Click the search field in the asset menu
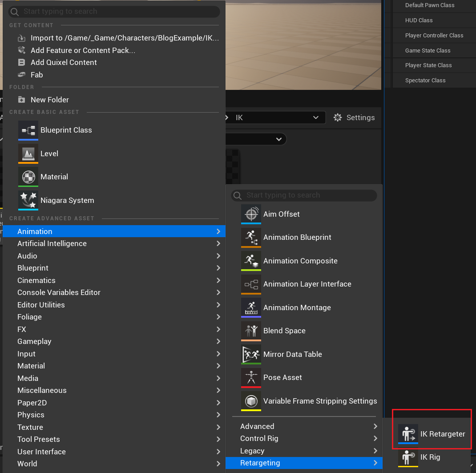Viewport: 476px width, 473px height. [303, 195]
